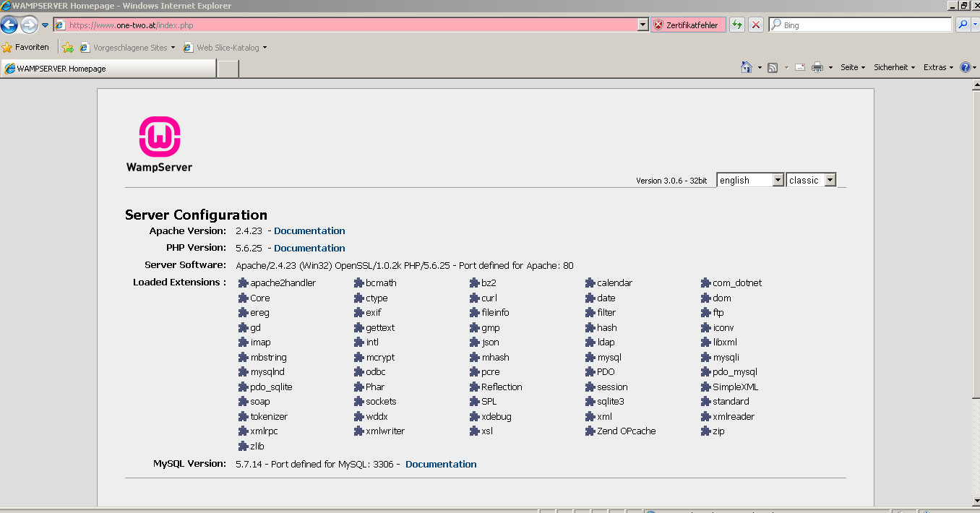Viewport: 980px width, 513px height.
Task: Click the 'Loaded Extensions :' label
Action: point(179,282)
